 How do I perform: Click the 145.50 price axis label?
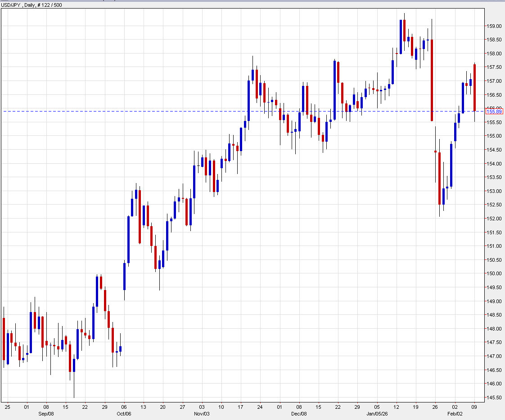click(x=494, y=398)
